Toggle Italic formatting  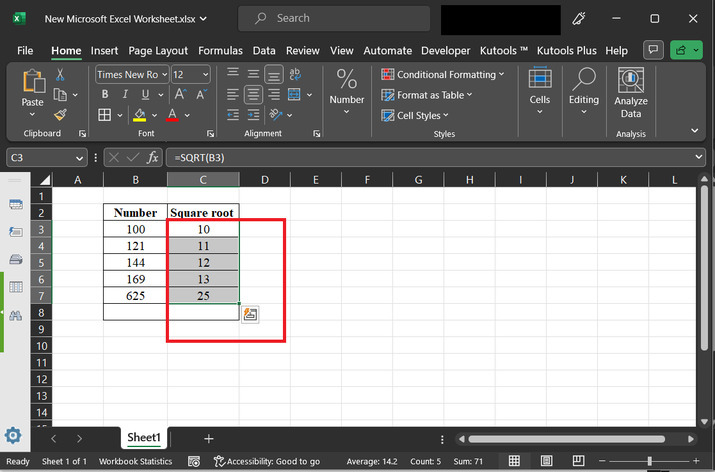[125, 94]
